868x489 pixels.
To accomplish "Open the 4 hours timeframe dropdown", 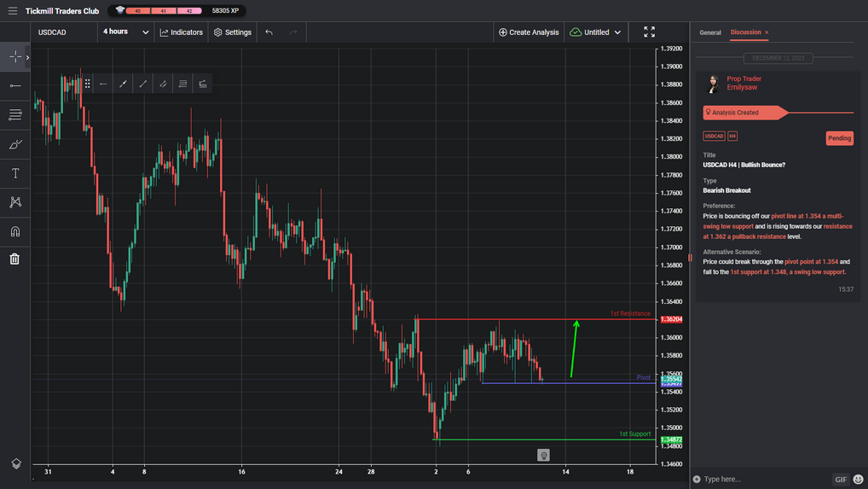I will [125, 32].
